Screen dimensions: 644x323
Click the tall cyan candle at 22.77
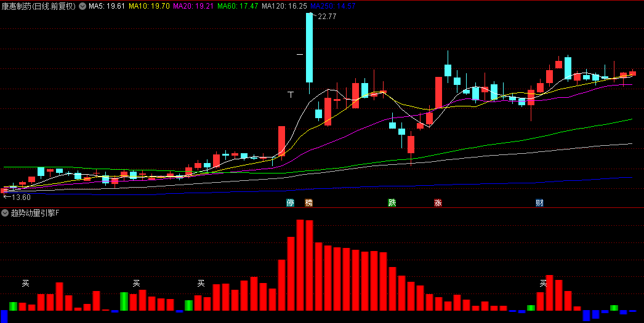click(309, 47)
